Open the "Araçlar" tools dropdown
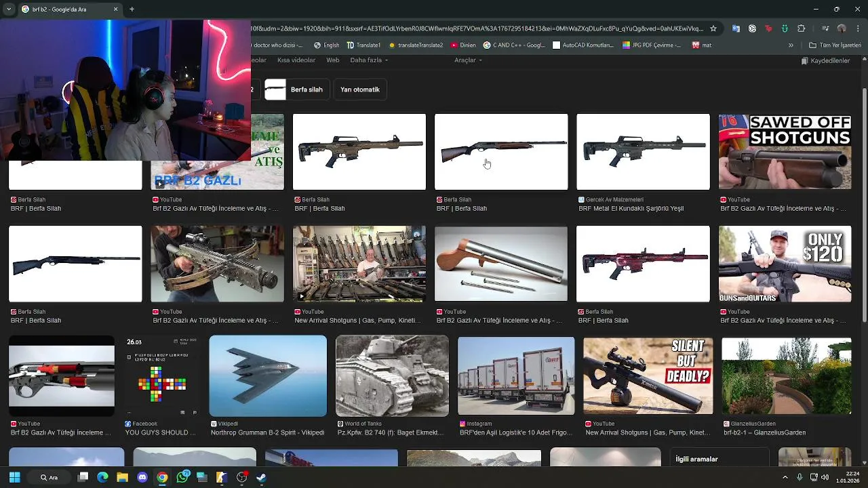 (x=468, y=60)
